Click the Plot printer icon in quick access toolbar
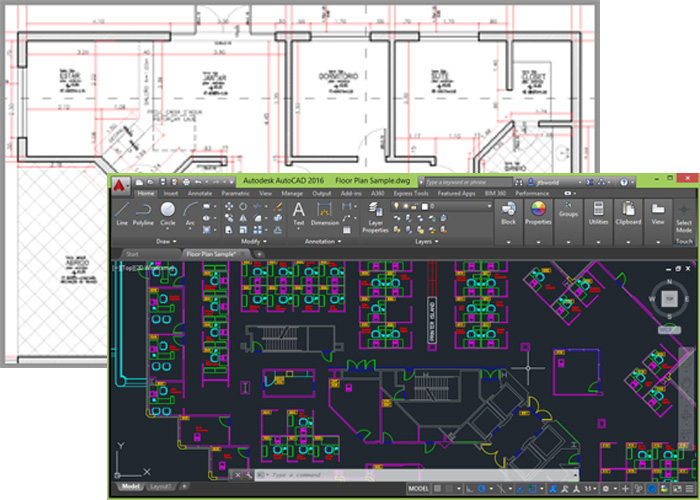Screen dimensions: 700x500 pos(186,182)
